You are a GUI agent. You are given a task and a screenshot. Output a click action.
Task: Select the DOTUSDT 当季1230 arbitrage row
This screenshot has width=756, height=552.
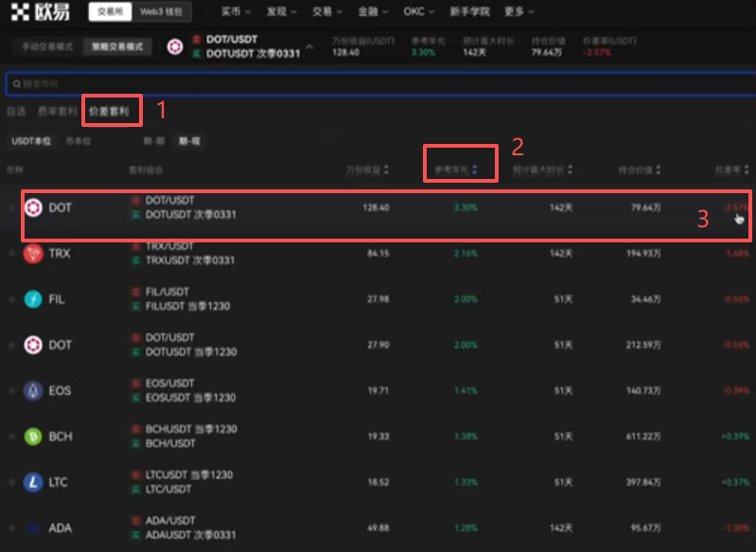coord(378,345)
